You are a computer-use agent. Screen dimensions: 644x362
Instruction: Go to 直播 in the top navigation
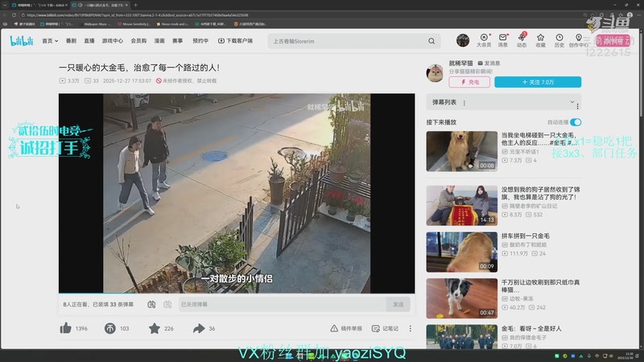(x=89, y=41)
